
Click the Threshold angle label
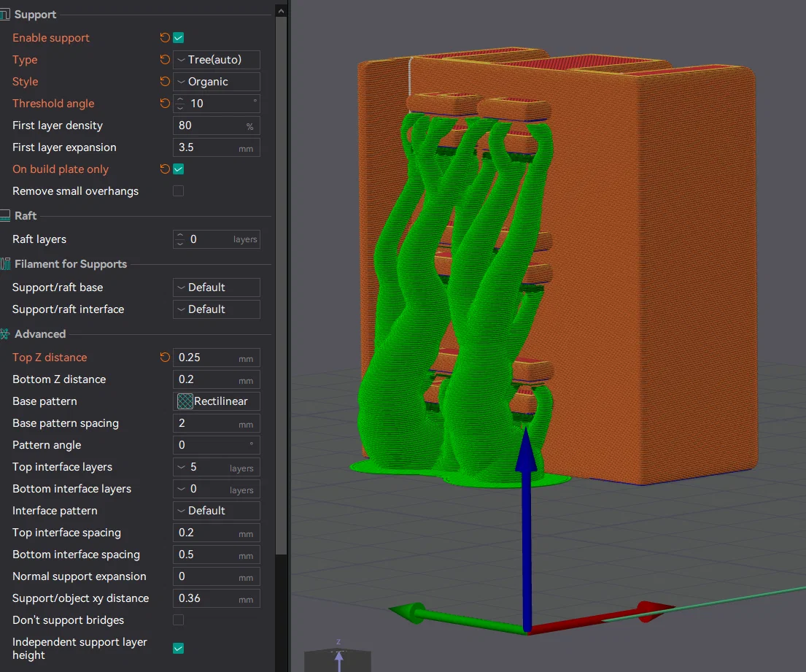tap(53, 104)
